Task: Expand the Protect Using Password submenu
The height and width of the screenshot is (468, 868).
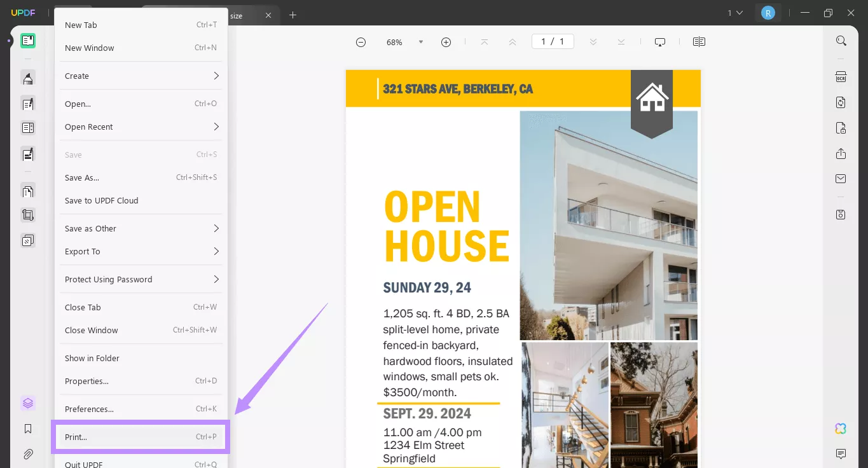Action: [141, 279]
